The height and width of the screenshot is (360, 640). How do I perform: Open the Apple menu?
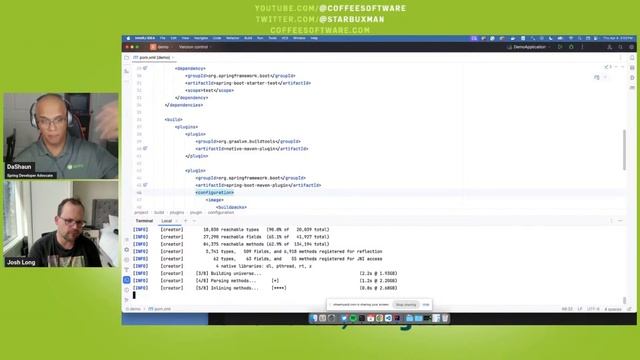click(x=128, y=38)
